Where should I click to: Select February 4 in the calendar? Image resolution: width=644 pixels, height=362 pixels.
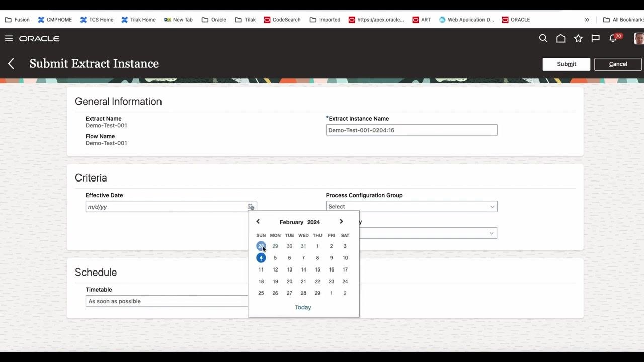point(261,258)
